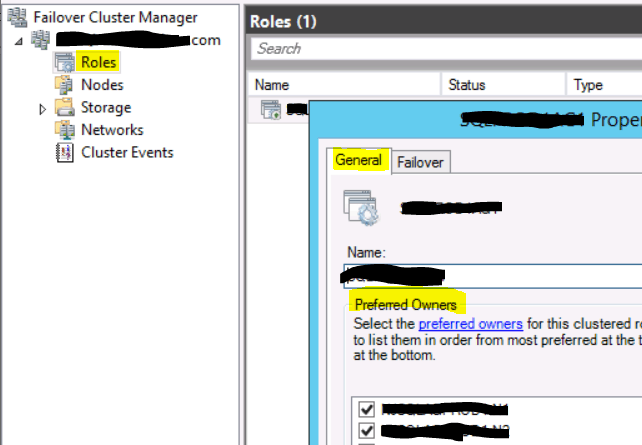
Task: Click the Failover Cluster Manager root icon
Action: [18, 17]
